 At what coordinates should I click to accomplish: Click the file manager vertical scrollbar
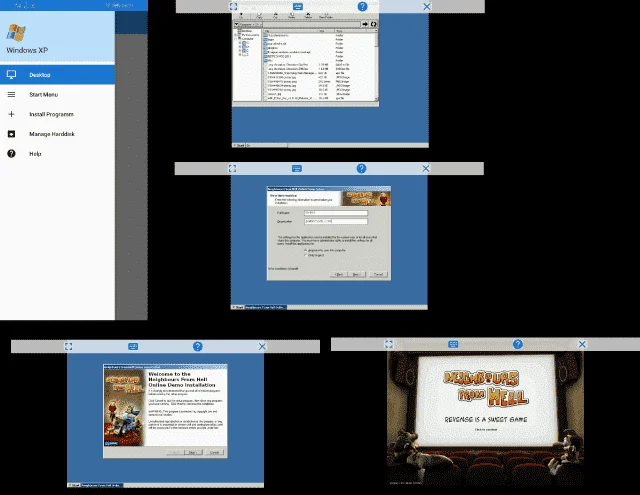[x=376, y=66]
